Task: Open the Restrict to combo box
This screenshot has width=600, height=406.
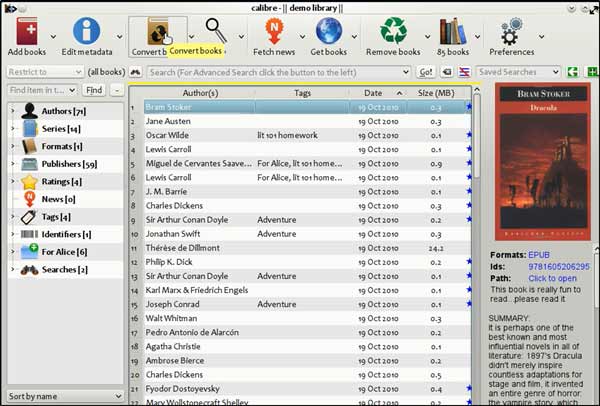Action: 45,72
